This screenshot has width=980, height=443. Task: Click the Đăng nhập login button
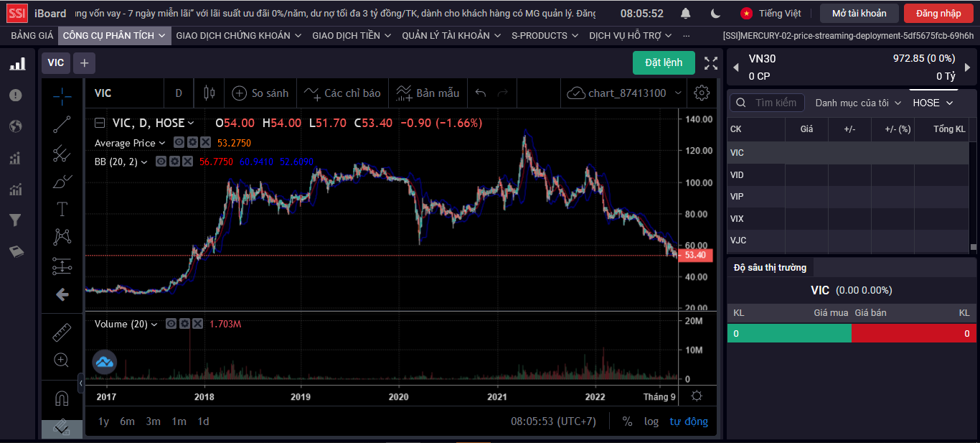pyautogui.click(x=938, y=13)
